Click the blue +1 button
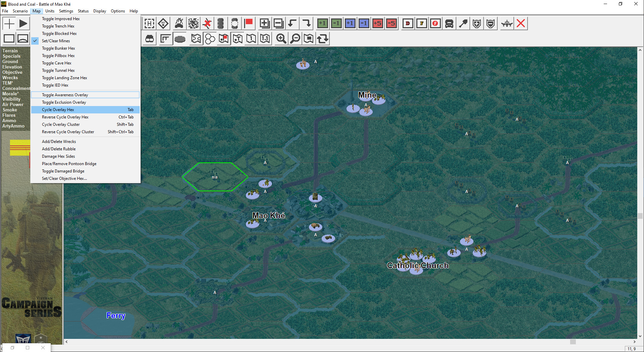644x352 pixels. point(350,23)
